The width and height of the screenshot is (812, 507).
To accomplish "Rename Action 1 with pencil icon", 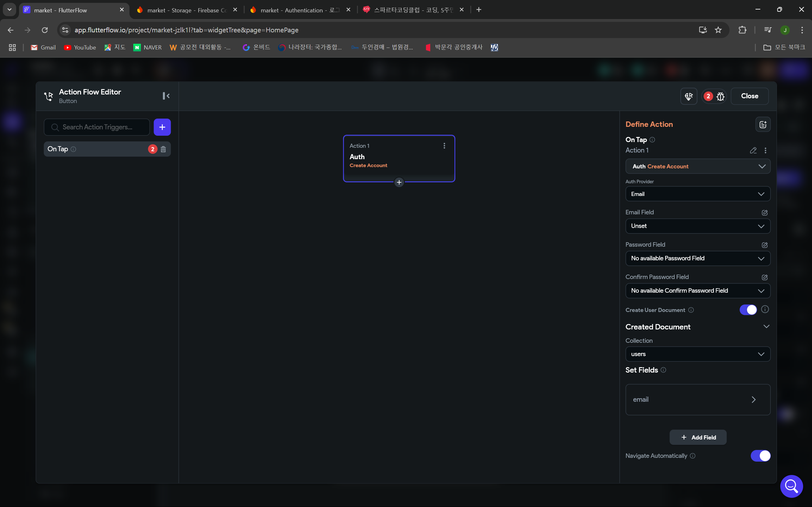I will coord(753,150).
